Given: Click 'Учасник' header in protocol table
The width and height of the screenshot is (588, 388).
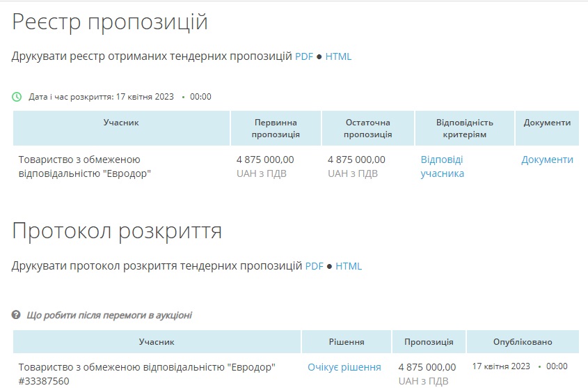Looking at the screenshot, I should tap(157, 342).
